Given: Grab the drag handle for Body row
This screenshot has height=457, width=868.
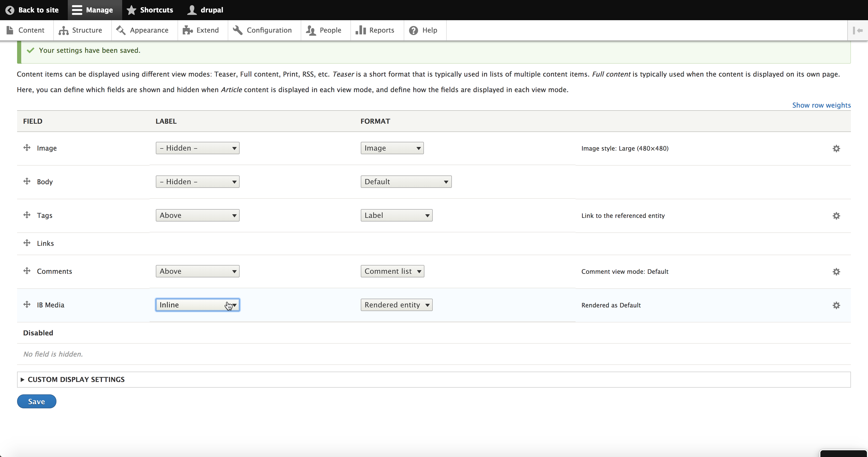Looking at the screenshot, I should (x=27, y=181).
